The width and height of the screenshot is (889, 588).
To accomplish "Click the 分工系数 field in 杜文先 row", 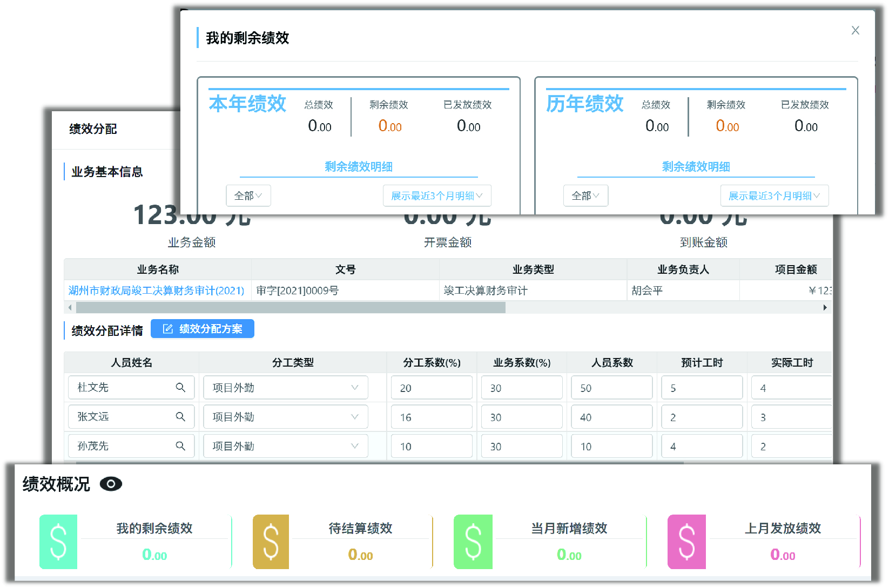I will (x=432, y=388).
